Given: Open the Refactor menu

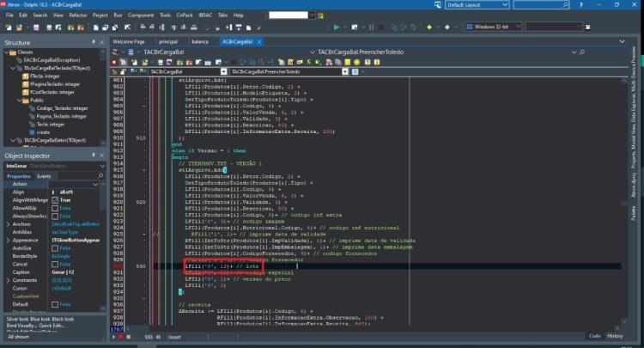Looking at the screenshot, I should (x=78, y=15).
